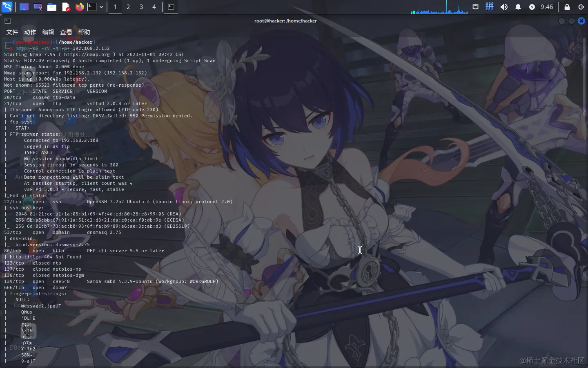Click the CPU graph monitor in panel

tap(439, 7)
